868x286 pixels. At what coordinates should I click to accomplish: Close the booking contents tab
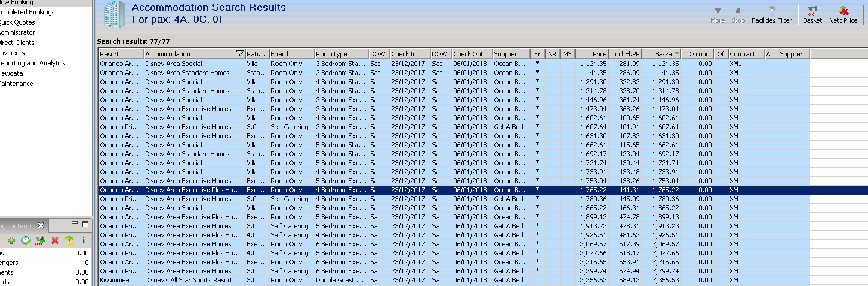coord(41,226)
